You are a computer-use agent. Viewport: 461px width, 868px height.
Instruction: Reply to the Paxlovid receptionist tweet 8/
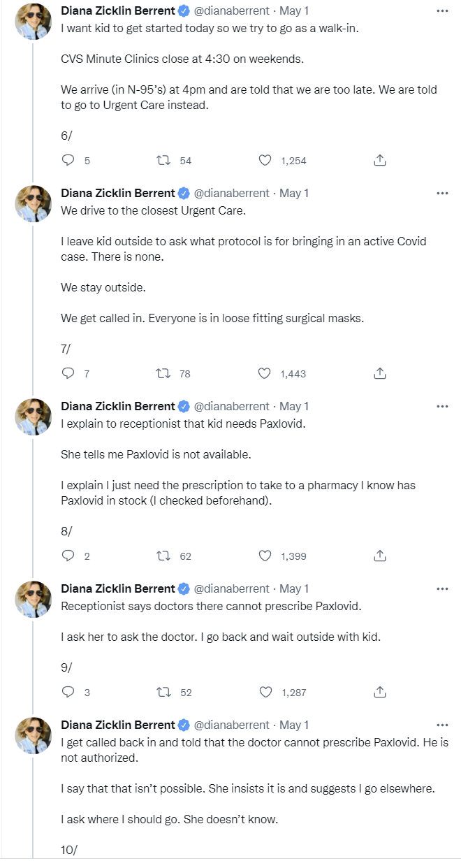[68, 556]
